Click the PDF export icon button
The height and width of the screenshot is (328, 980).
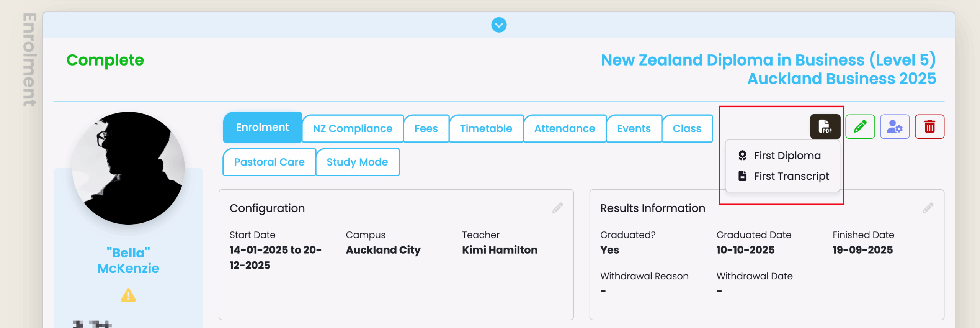point(825,126)
